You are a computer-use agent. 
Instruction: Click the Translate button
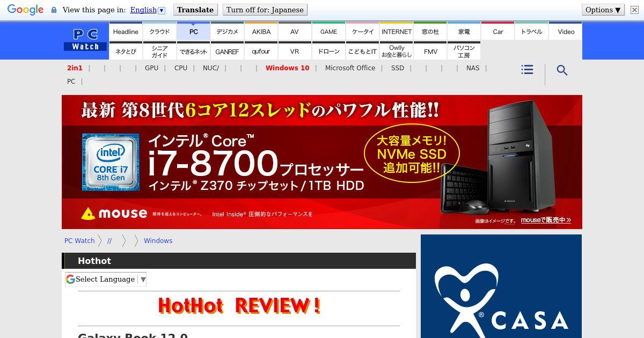point(195,10)
